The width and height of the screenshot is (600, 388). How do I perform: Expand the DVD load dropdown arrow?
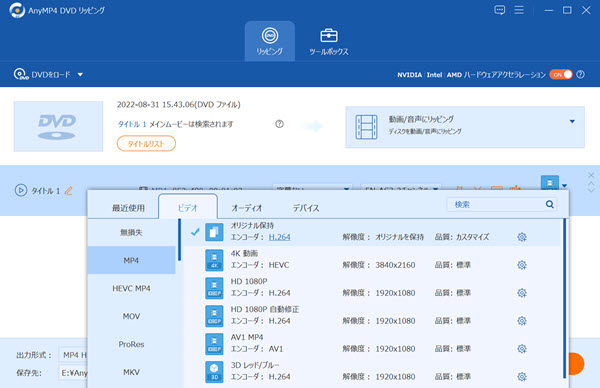click(80, 75)
